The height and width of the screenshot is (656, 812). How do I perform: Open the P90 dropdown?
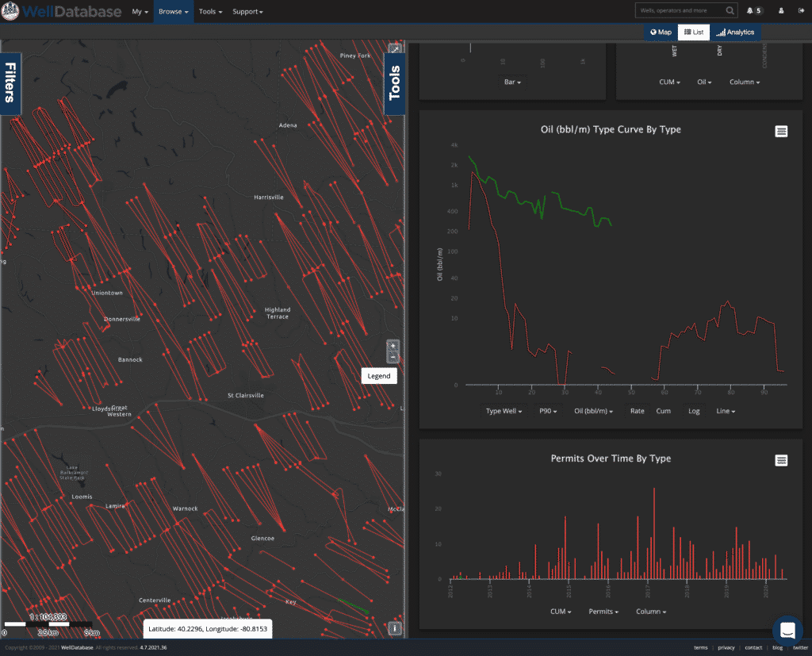click(x=548, y=411)
